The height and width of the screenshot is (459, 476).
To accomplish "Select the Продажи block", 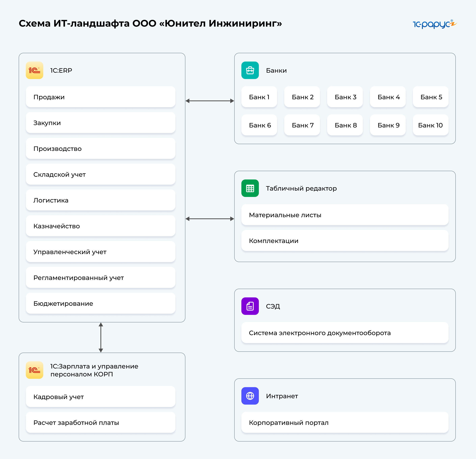I will (101, 97).
